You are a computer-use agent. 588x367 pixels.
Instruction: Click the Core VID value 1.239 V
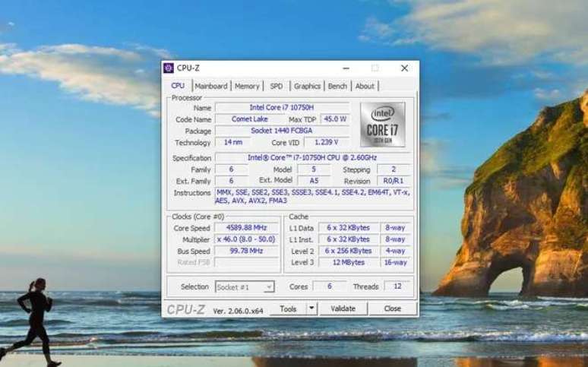[x=327, y=143]
